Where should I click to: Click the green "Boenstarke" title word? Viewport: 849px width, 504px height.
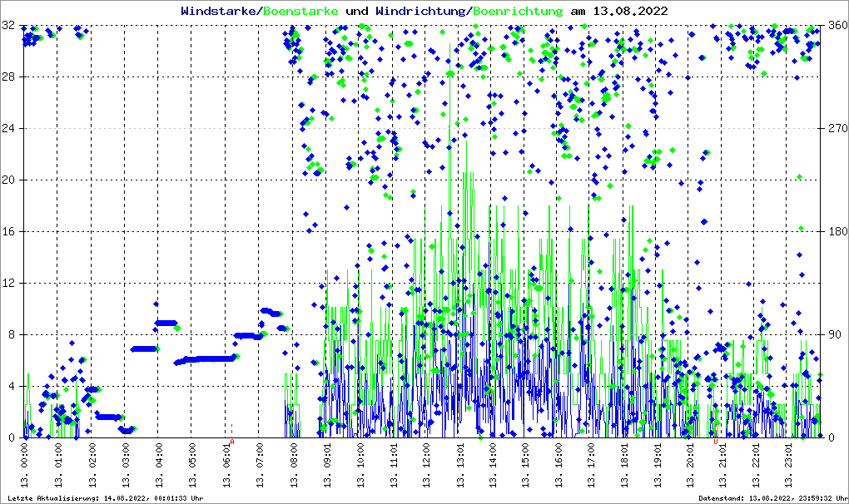(300, 12)
